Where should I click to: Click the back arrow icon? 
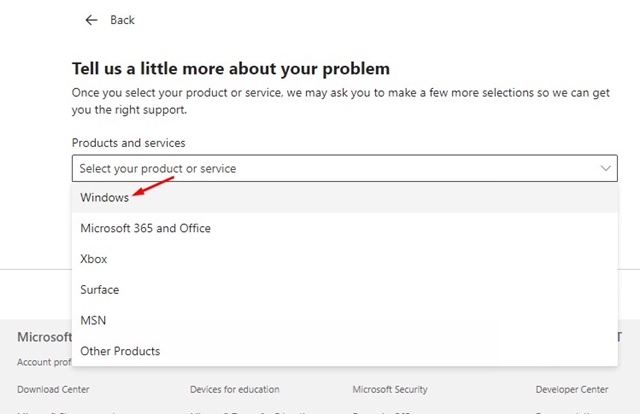(x=91, y=20)
